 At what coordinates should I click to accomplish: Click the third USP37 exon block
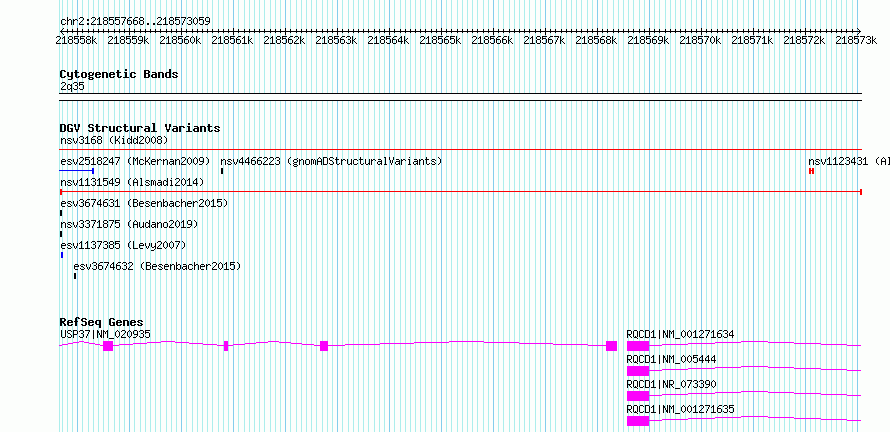[x=324, y=346]
